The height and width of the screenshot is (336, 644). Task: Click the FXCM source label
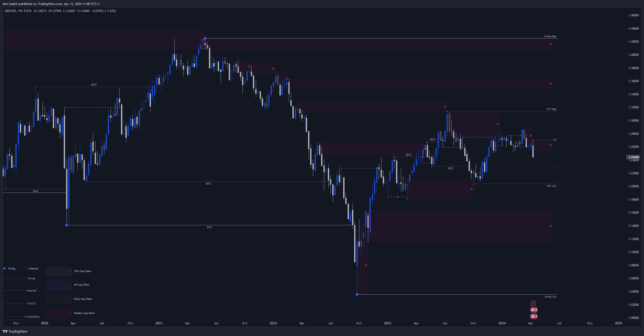(x=28, y=11)
